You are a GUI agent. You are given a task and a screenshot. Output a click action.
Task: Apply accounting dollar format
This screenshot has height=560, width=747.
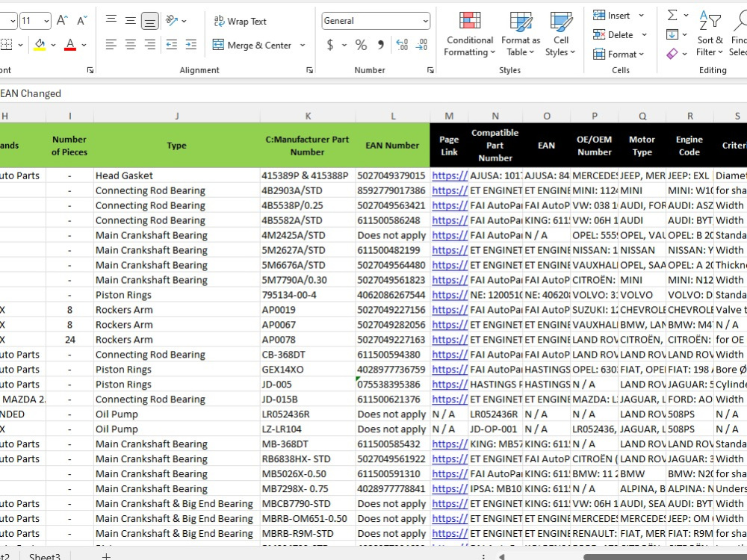coord(329,46)
